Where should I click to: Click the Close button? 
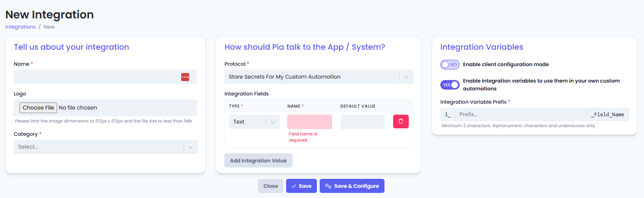pyautogui.click(x=270, y=186)
